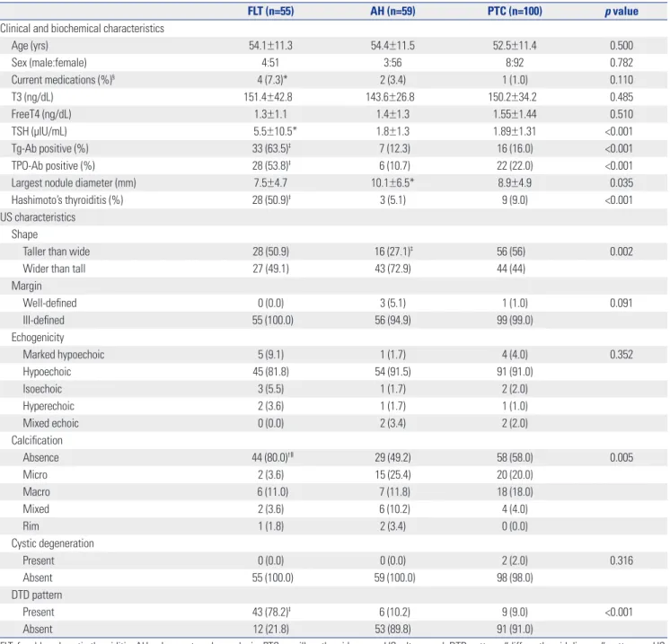The height and width of the screenshot is (644, 670).
Task: Click the 'DTD pattern' subheading
Action: tap(37, 595)
